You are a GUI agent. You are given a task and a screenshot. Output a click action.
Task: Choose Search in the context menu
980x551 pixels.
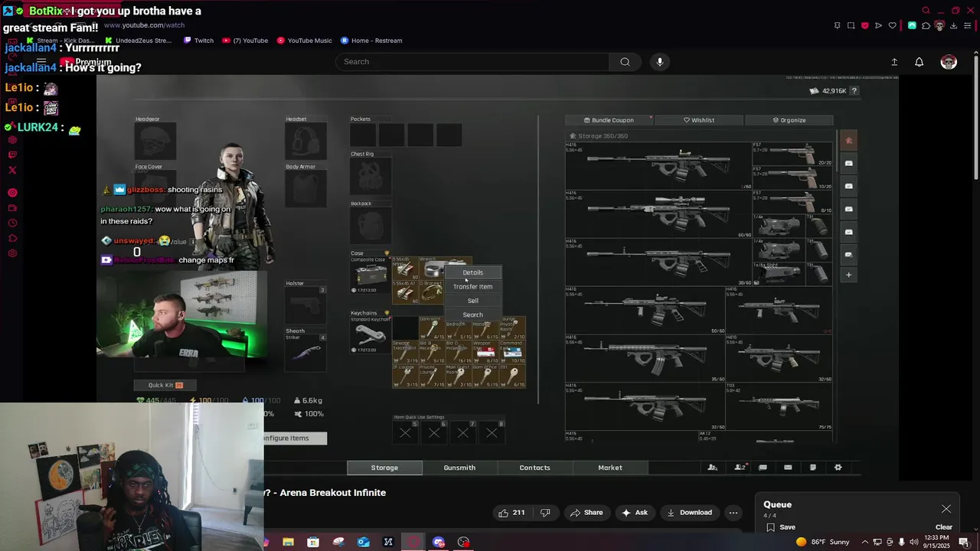click(x=472, y=315)
